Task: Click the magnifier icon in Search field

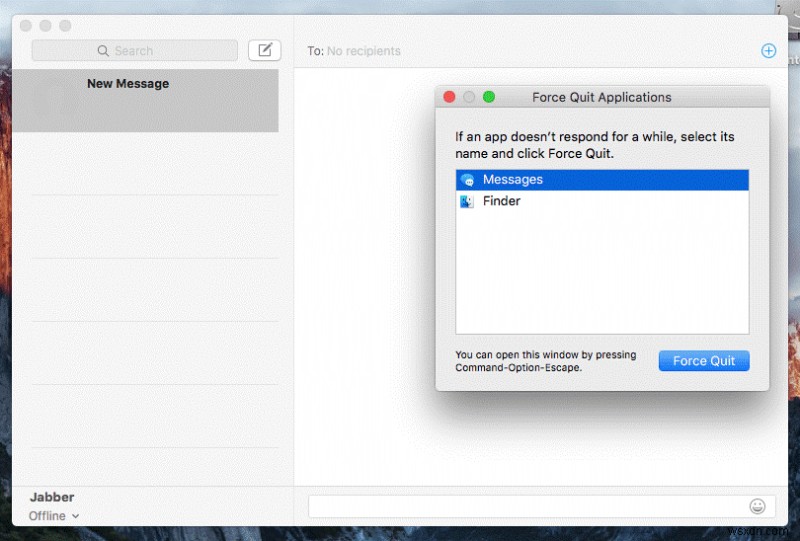Action: point(103,51)
